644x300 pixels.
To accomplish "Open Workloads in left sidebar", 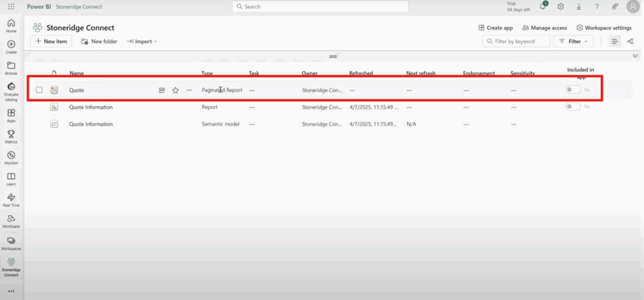I will (x=11, y=221).
